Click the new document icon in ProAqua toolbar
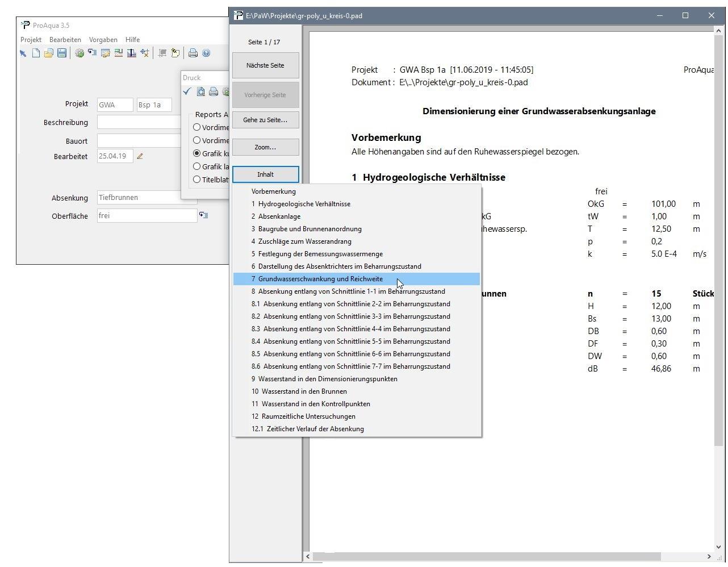Image resolution: width=728 pixels, height=567 pixels. 36,53
